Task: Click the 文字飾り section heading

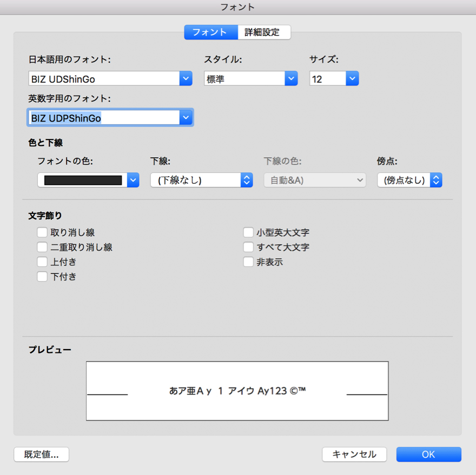Action: point(45,216)
